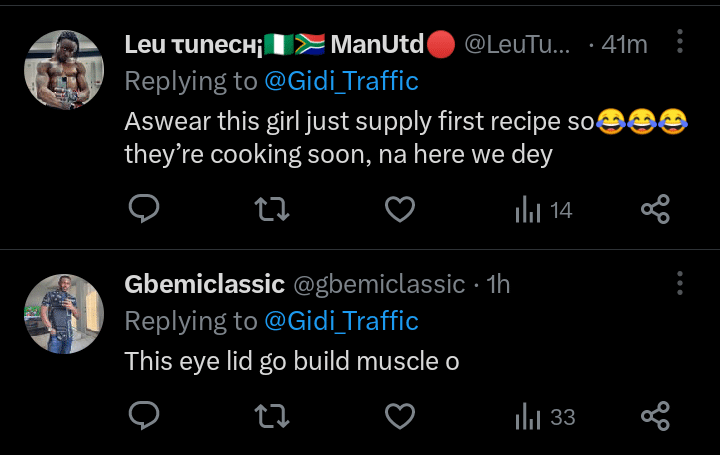Open Gbemiclassic's profile picture
The image size is (720, 455).
click(64, 313)
